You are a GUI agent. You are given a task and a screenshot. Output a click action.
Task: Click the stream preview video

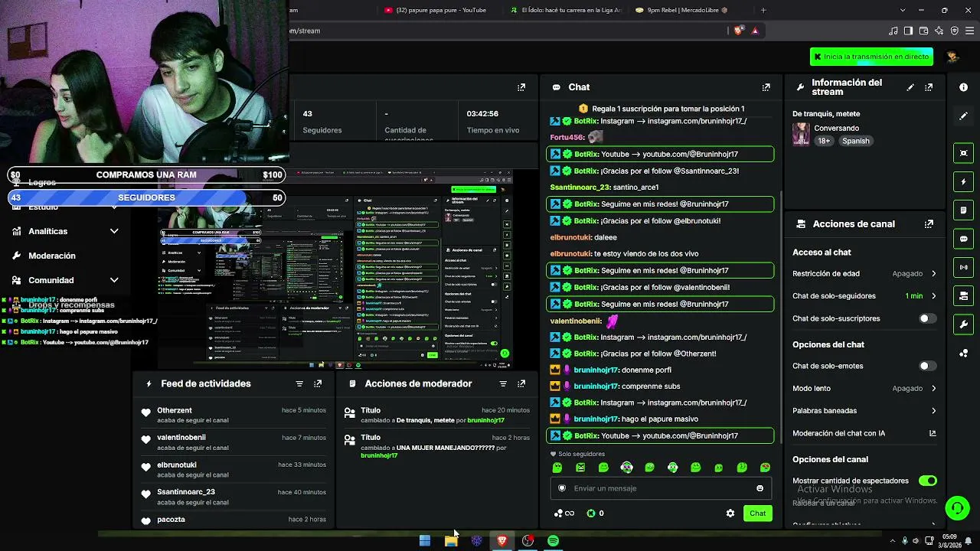[x=335, y=269]
